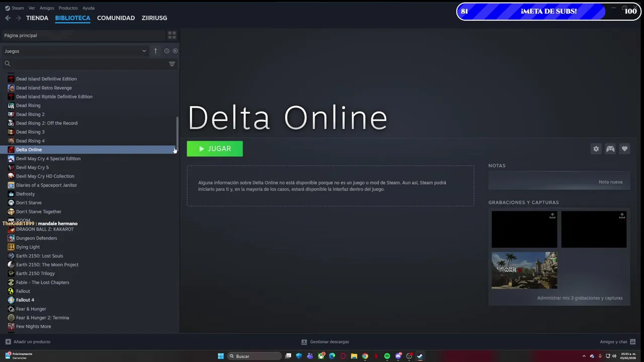Open the Gears of War screenshot thumbnail
This screenshot has height=362, width=644.
[524, 270]
